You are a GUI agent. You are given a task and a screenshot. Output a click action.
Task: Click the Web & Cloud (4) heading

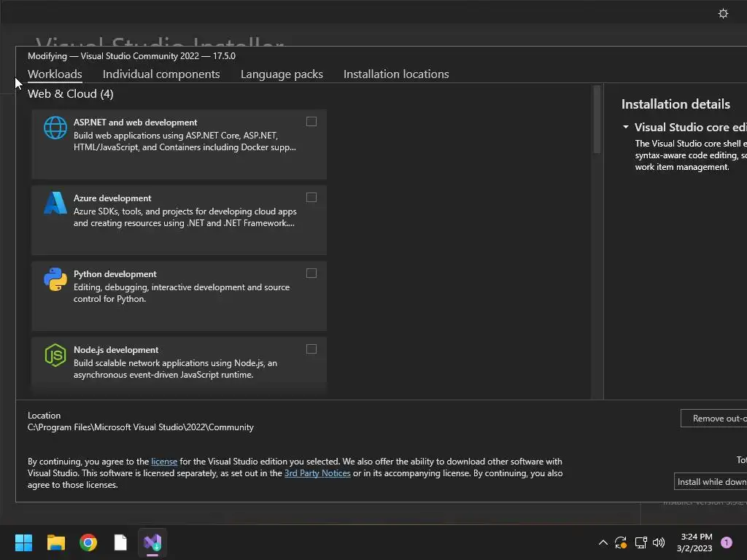click(x=71, y=94)
